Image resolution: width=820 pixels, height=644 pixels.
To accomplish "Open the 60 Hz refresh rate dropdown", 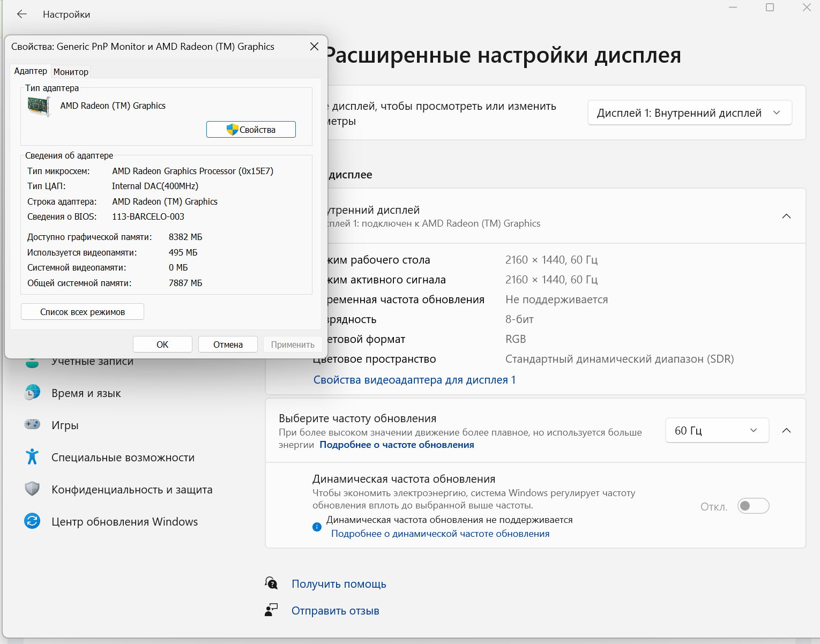I will (x=717, y=431).
